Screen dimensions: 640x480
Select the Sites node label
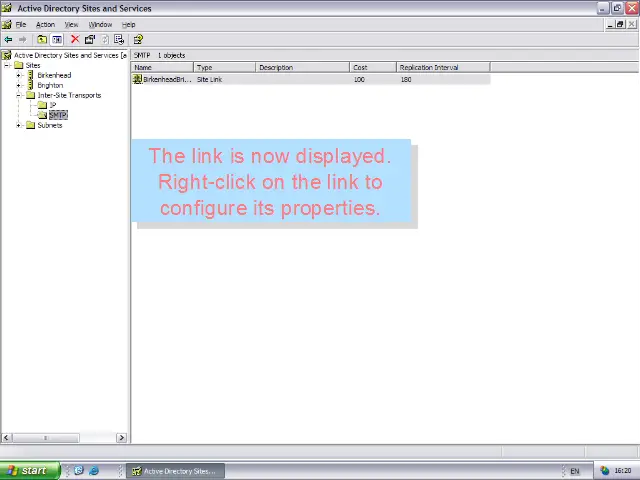(33, 65)
